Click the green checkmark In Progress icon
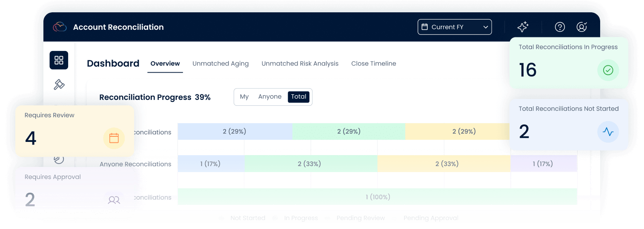Viewport: 644px width, 229px height. [608, 71]
